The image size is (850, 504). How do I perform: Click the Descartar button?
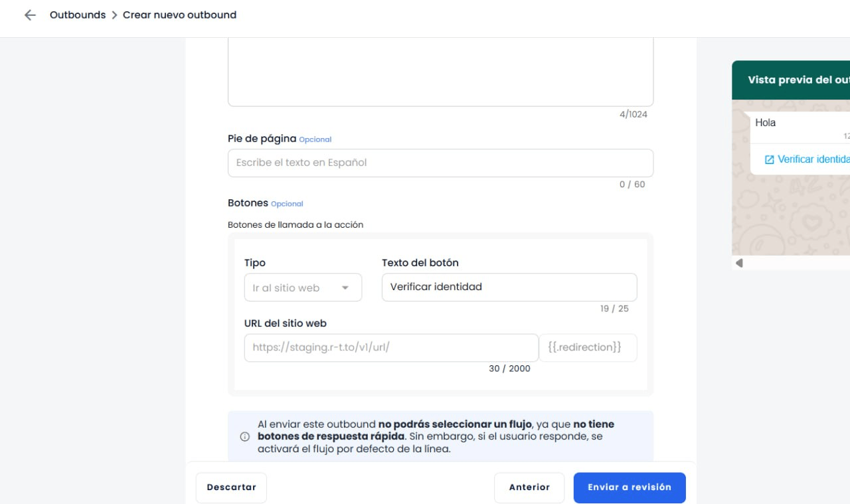[x=231, y=487]
